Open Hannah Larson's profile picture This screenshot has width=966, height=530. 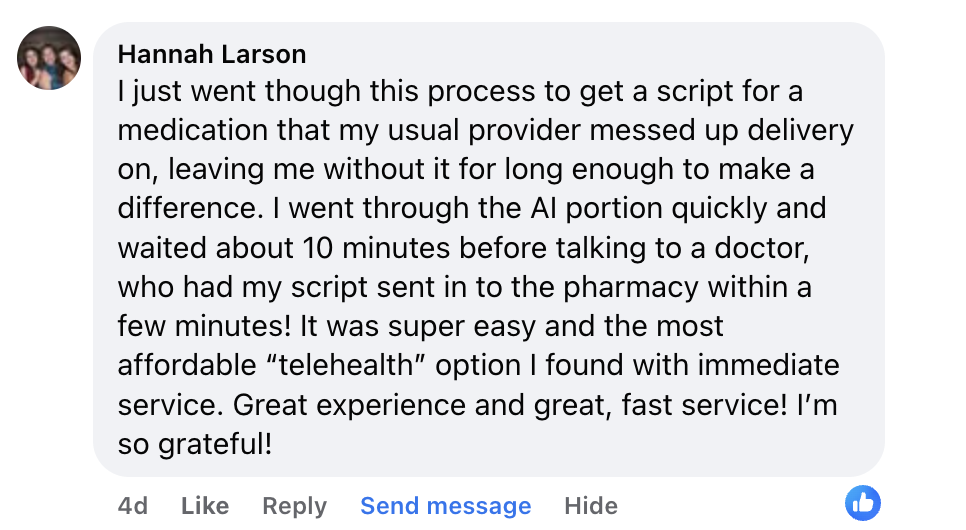(x=49, y=58)
